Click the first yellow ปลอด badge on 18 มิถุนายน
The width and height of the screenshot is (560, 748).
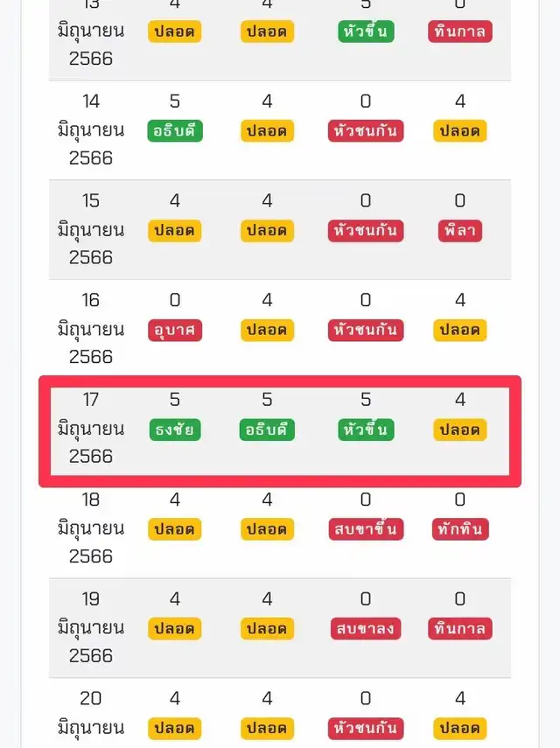(175, 529)
